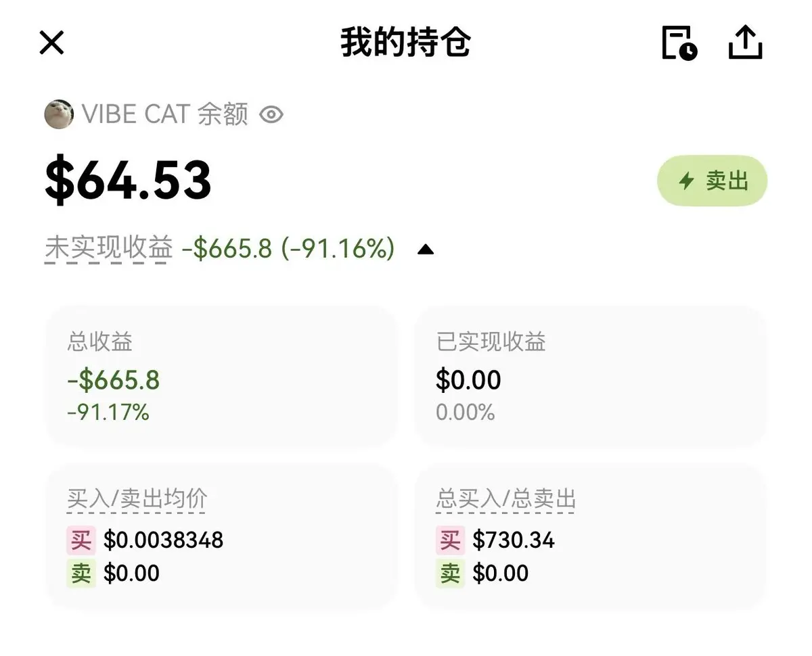Tap the share upload icon

tap(746, 43)
